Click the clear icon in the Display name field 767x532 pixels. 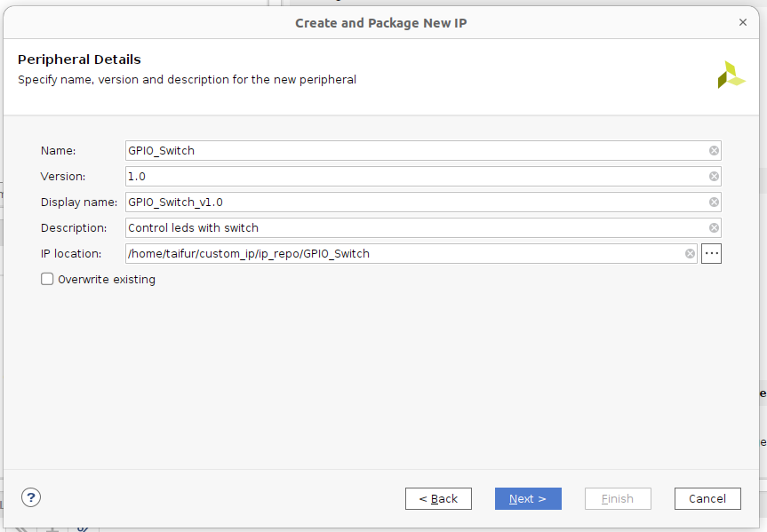click(714, 202)
